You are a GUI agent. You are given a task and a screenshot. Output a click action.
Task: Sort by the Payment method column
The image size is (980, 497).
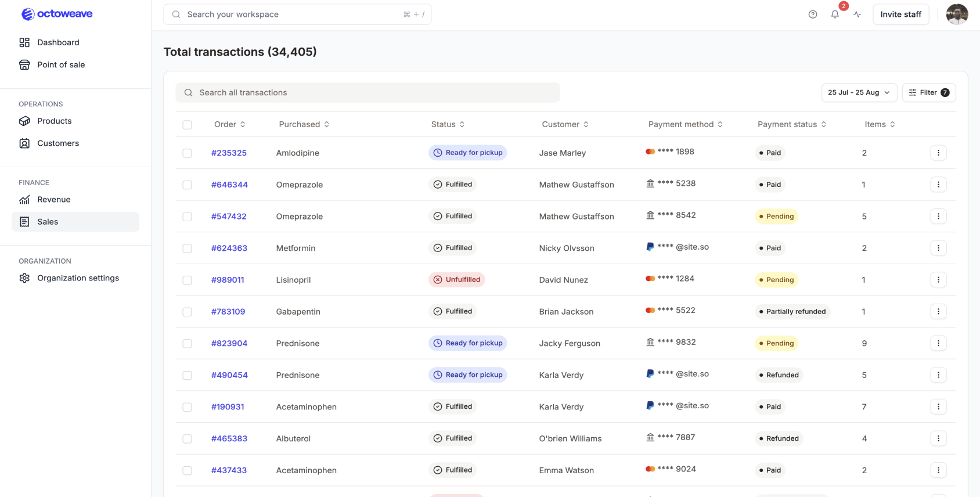point(685,124)
